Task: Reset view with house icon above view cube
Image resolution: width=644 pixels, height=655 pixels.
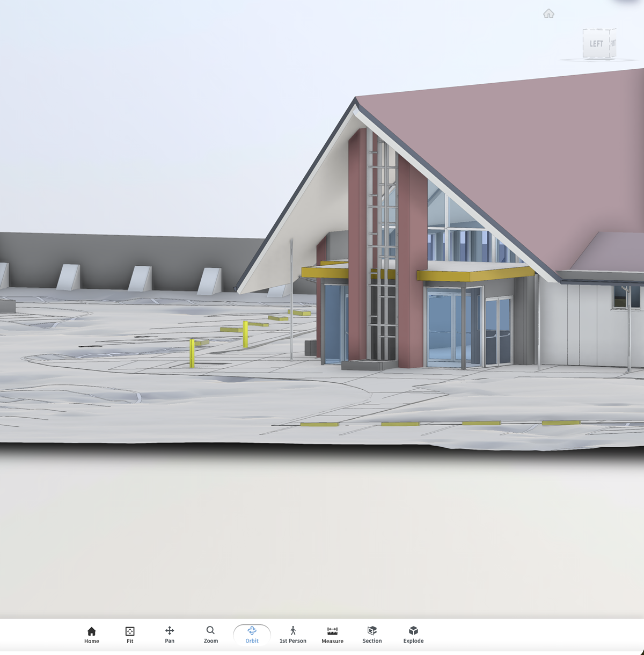Action: point(548,13)
